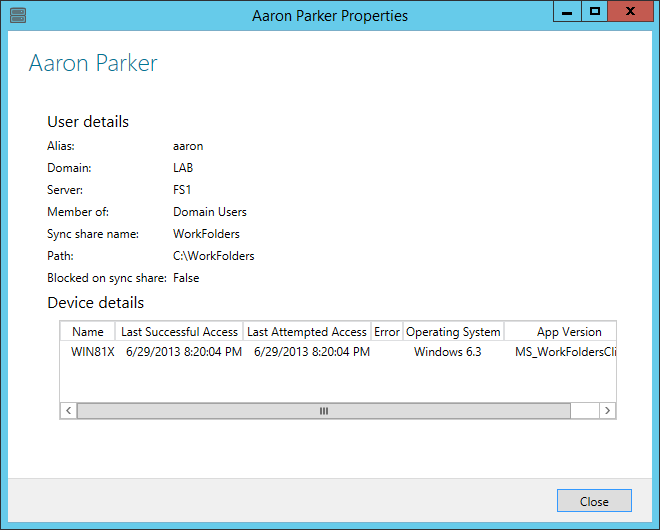Sort devices by Name column header
Image resolution: width=660 pixels, height=530 pixels.
click(88, 332)
